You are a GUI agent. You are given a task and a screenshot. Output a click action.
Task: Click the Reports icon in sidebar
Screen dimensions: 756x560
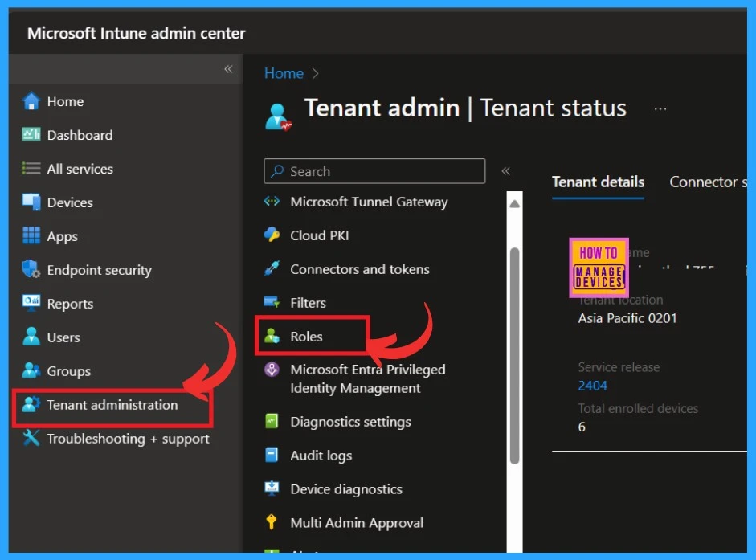coord(31,303)
